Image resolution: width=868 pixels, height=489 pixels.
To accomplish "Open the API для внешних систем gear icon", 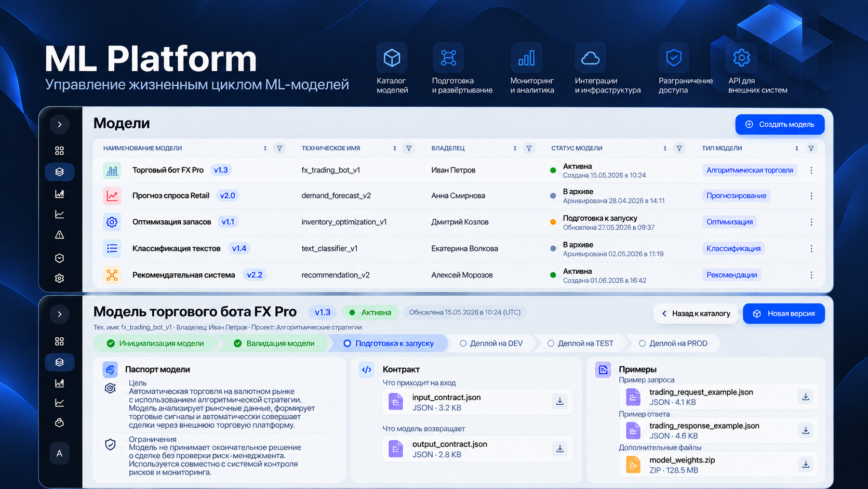I will pyautogui.click(x=741, y=58).
